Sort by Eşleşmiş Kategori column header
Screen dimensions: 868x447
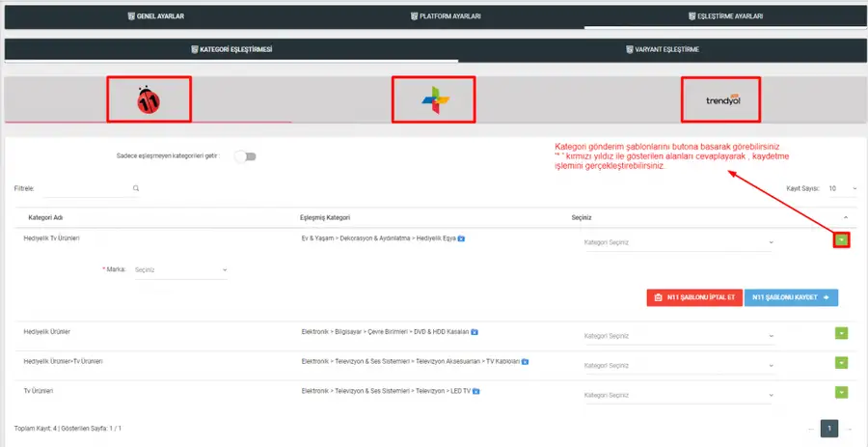[325, 217]
